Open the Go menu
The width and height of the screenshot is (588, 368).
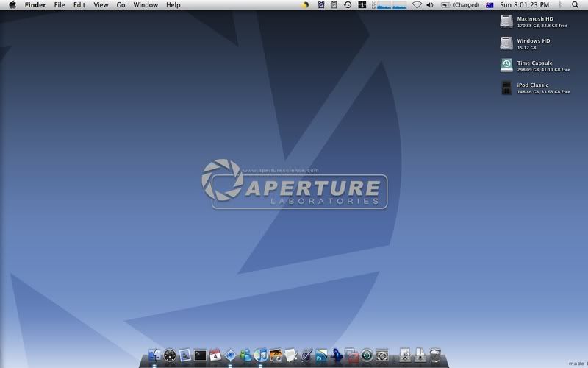(x=121, y=5)
